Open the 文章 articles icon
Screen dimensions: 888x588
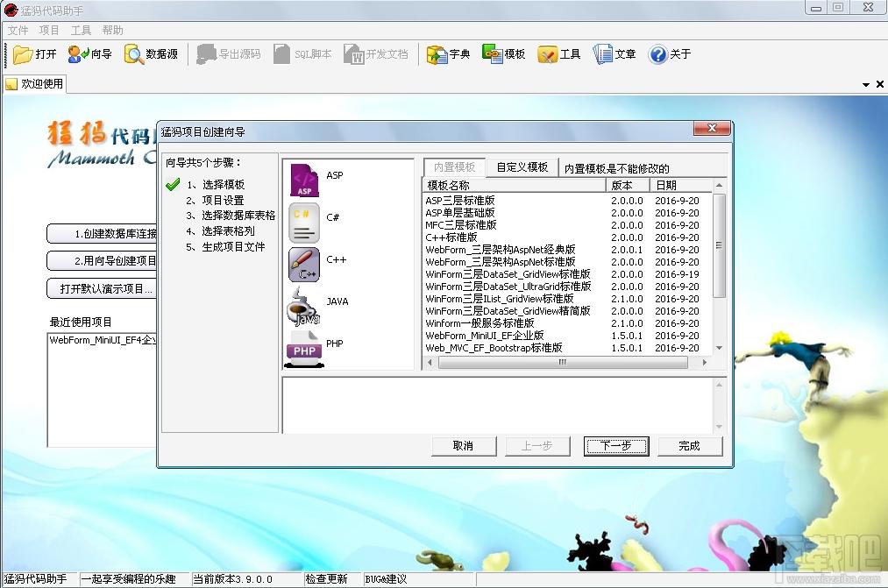click(603, 54)
